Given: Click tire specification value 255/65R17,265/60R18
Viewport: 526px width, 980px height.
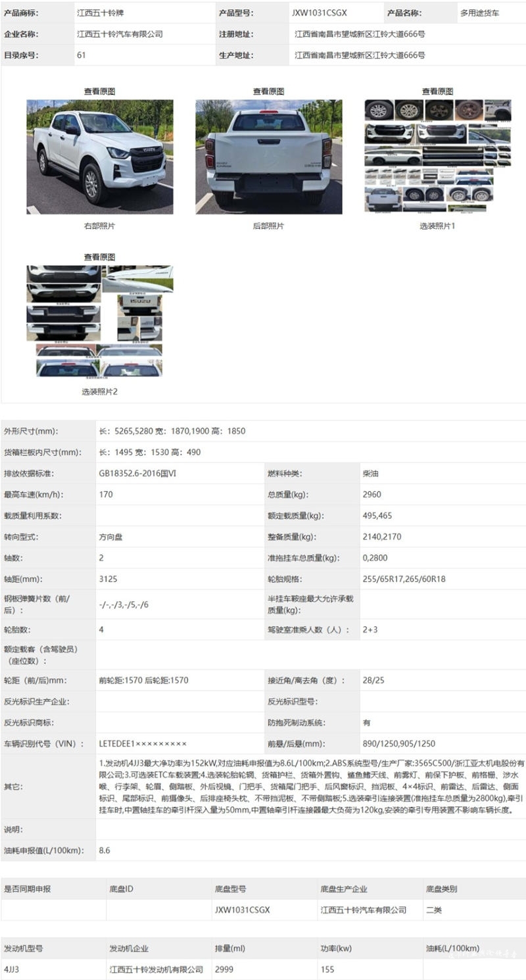Looking at the screenshot, I should 404,579.
